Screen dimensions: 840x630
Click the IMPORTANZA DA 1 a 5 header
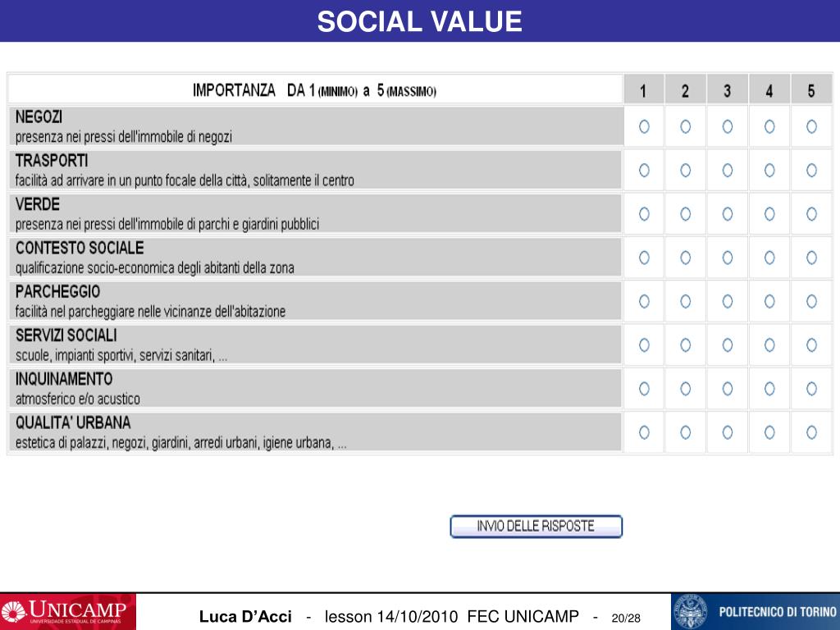pyautogui.click(x=314, y=90)
